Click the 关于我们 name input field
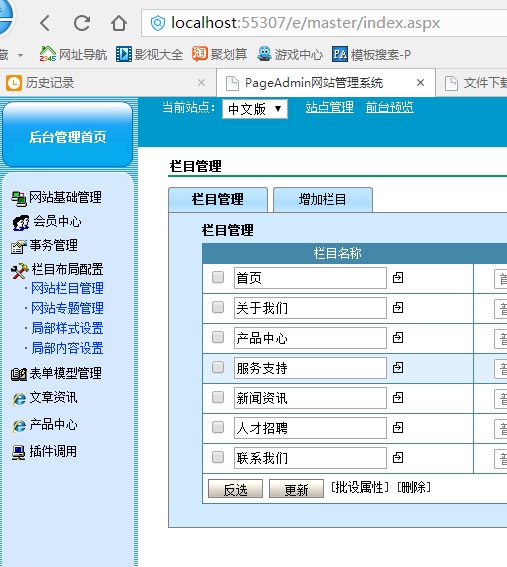The image size is (507, 567). (x=310, y=308)
